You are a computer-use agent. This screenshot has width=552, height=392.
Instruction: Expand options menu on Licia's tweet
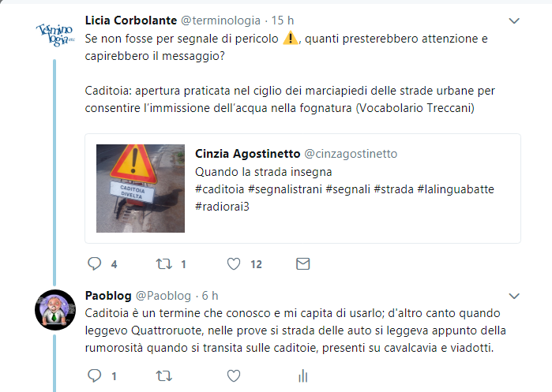[x=514, y=21]
